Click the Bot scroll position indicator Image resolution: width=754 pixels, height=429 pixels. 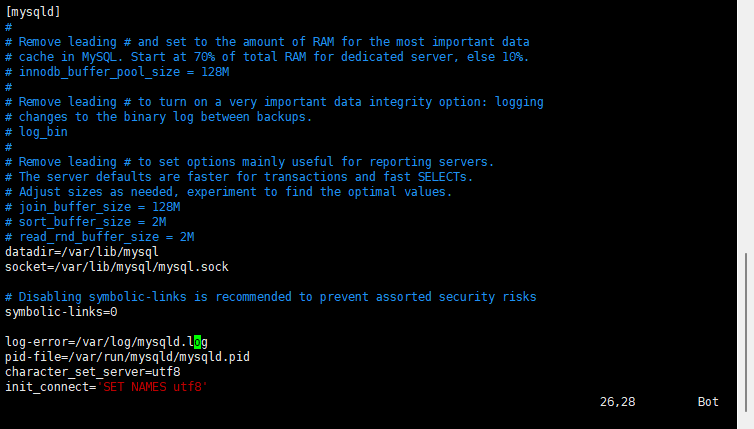708,402
